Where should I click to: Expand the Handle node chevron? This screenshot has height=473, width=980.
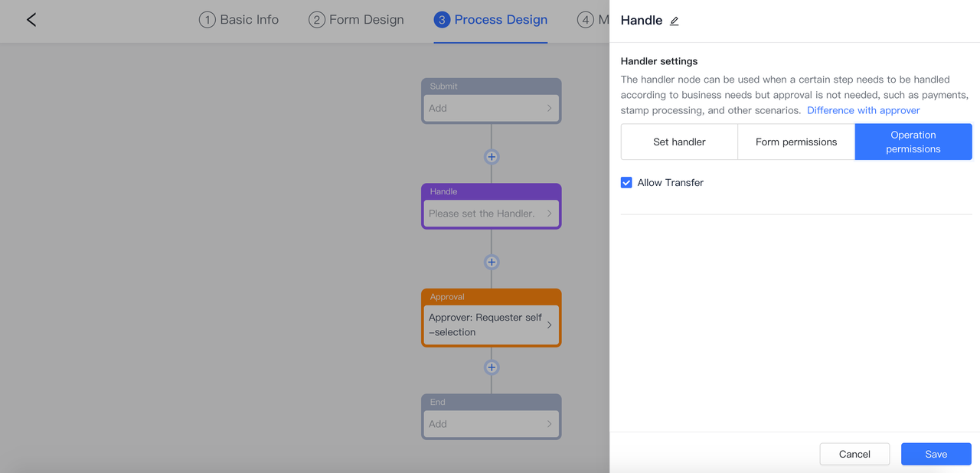549,214
